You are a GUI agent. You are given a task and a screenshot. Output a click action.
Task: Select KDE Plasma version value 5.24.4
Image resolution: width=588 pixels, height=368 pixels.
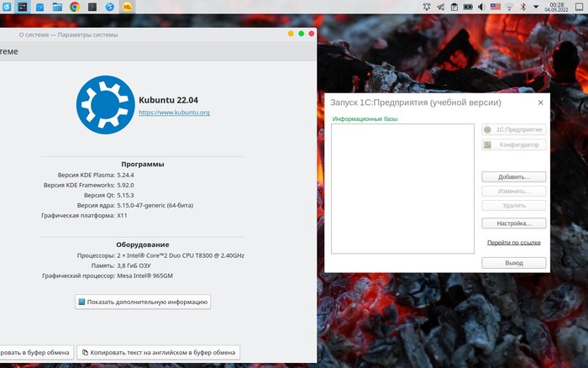(125, 175)
